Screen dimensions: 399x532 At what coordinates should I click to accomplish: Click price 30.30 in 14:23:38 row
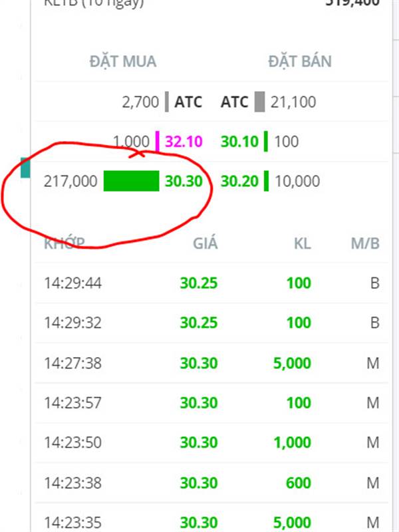point(198,483)
